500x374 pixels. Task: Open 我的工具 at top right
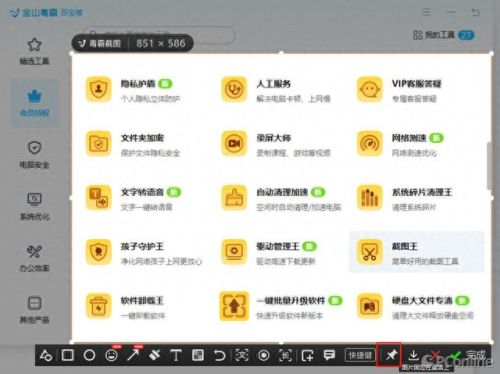click(x=443, y=35)
